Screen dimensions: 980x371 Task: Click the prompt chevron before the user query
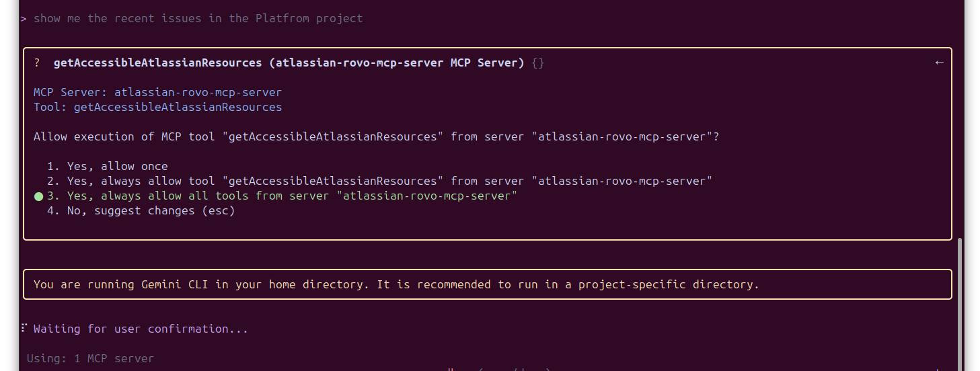(24, 18)
